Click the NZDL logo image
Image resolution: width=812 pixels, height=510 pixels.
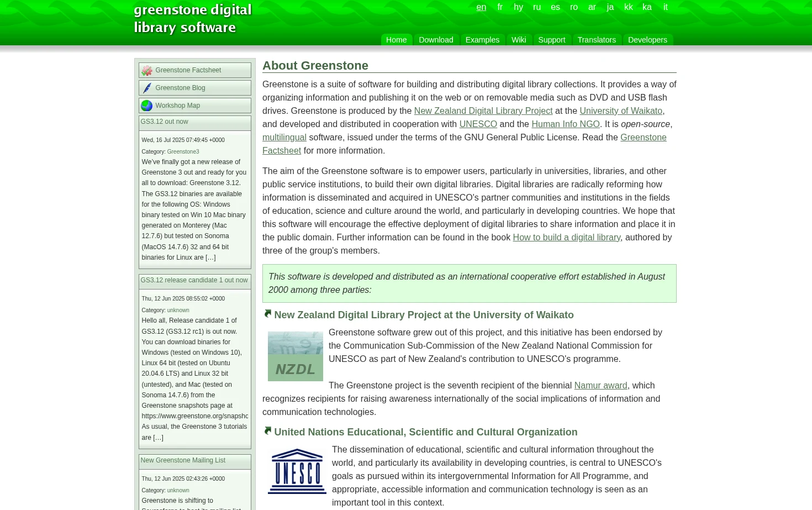coord(296,356)
